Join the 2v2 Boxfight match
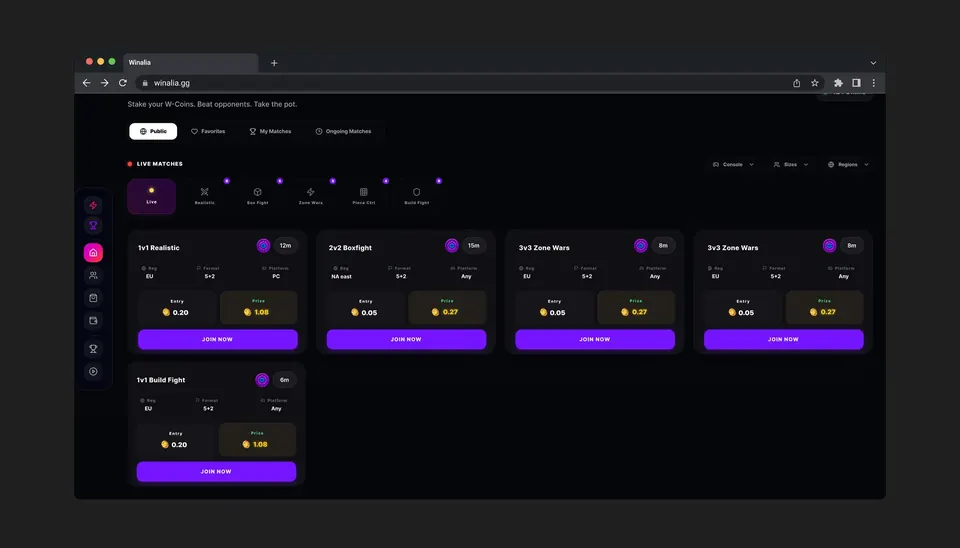The height and width of the screenshot is (548, 960). pos(406,339)
